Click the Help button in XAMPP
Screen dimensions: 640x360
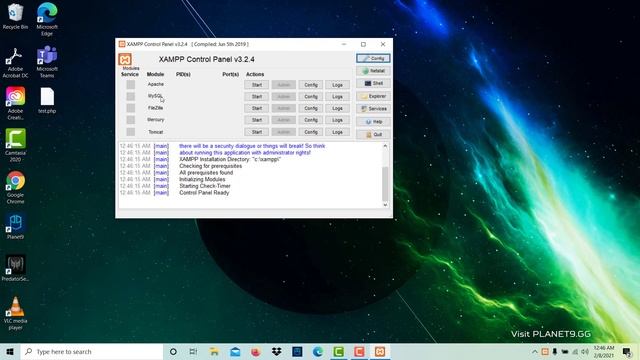click(373, 122)
